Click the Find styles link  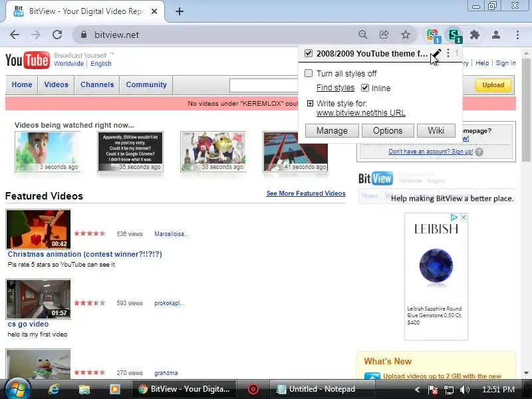point(335,88)
